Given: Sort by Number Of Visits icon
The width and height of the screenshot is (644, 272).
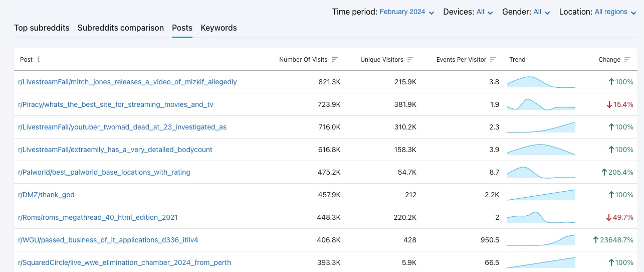Looking at the screenshot, I should pyautogui.click(x=335, y=59).
